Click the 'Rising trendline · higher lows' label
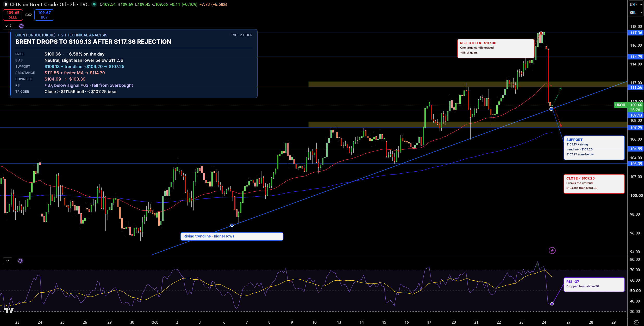The image size is (644, 326). click(x=232, y=237)
